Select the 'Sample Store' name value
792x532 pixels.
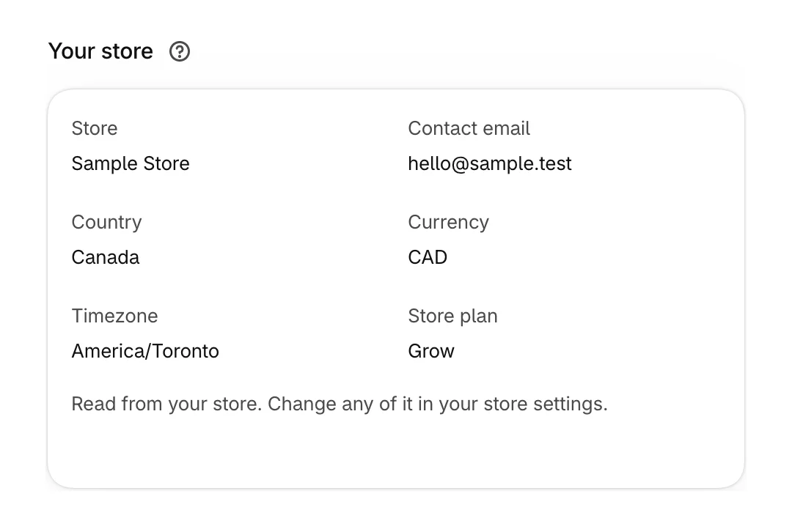coord(131,163)
